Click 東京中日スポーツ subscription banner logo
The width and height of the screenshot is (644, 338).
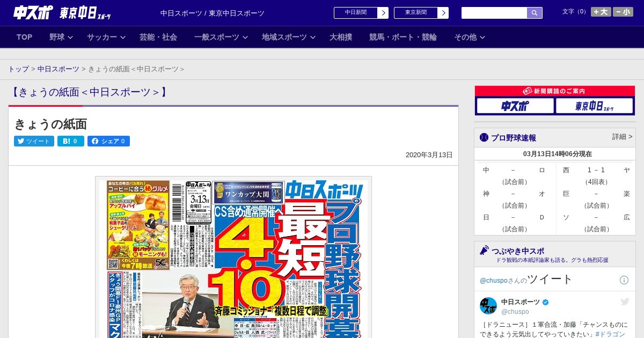594,106
